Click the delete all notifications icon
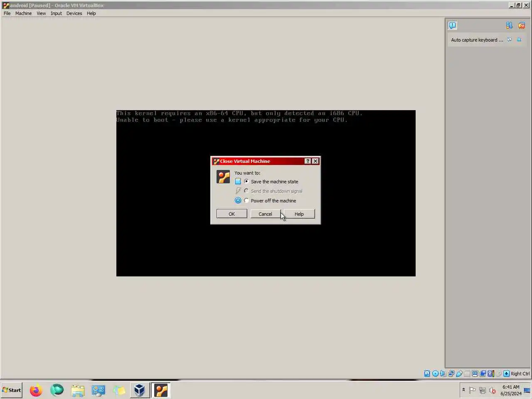532x399 pixels. 522,25
